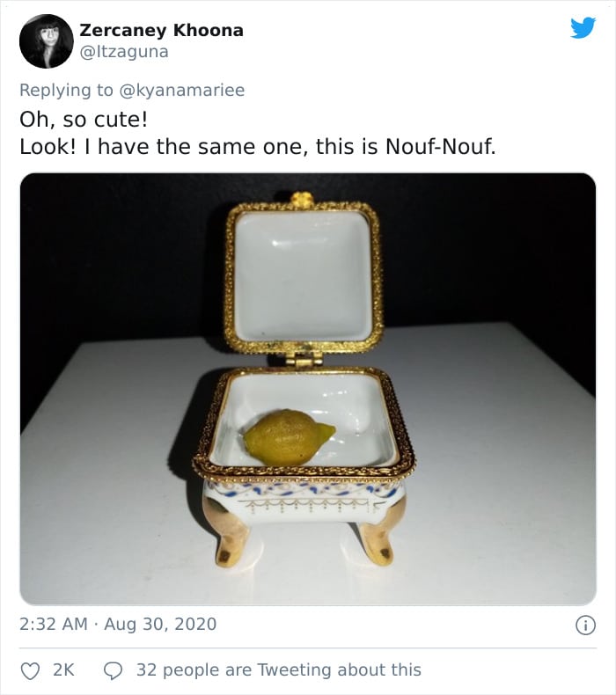Click the open lid of porcelain box
The width and height of the screenshot is (616, 695).
coord(304,275)
